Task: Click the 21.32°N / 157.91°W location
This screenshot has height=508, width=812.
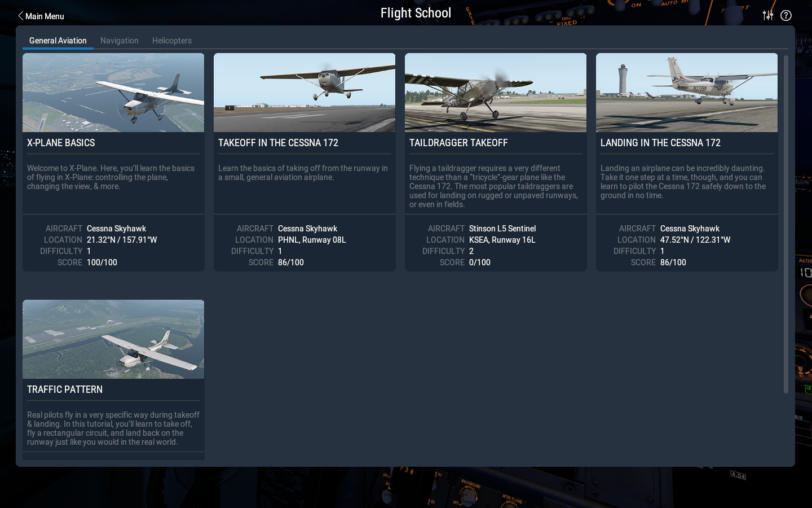Action: tap(122, 240)
